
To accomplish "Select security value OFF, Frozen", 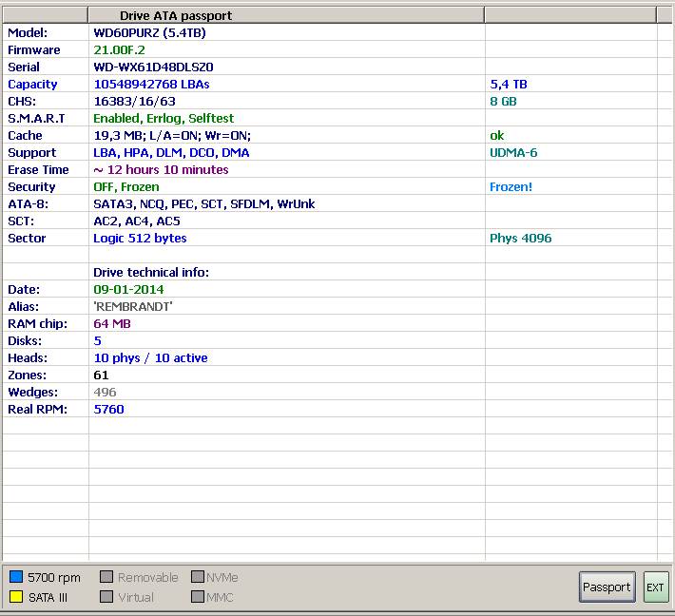I will [x=126, y=187].
